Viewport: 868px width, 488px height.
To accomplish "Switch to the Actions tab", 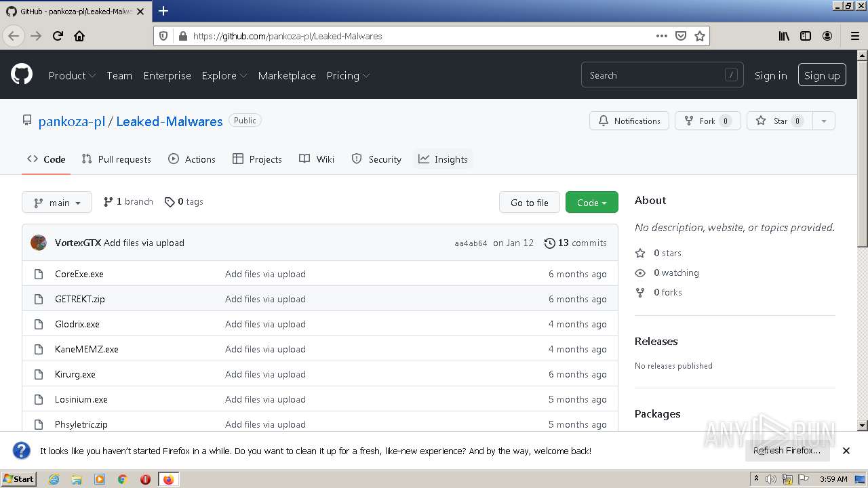I will click(x=192, y=159).
